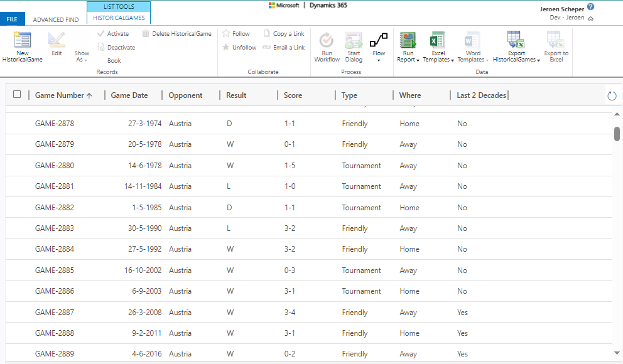Delete HistoricalGame trash icon
Screen dimensions: 623x364
(x=146, y=34)
